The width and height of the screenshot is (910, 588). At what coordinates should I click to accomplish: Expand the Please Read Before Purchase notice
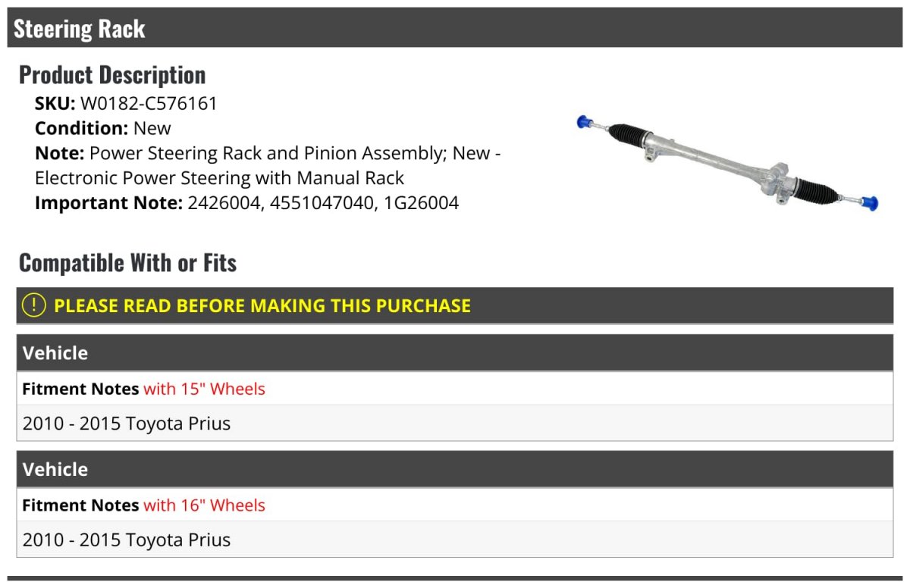[455, 305]
